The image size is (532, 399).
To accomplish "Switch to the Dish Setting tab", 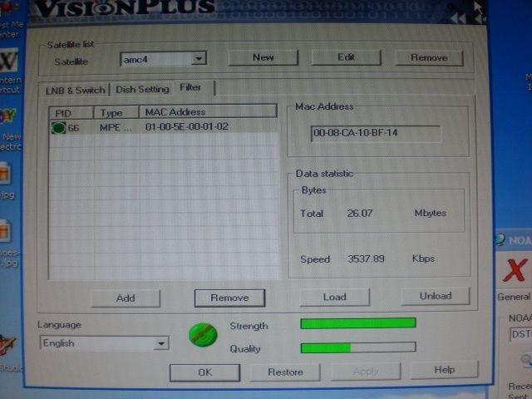I will [142, 90].
